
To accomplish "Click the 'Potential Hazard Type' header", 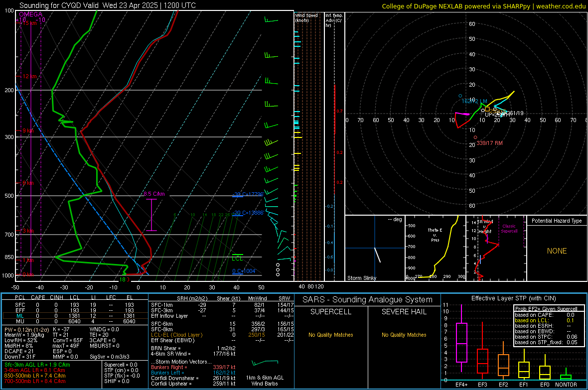I will tap(557, 221).
